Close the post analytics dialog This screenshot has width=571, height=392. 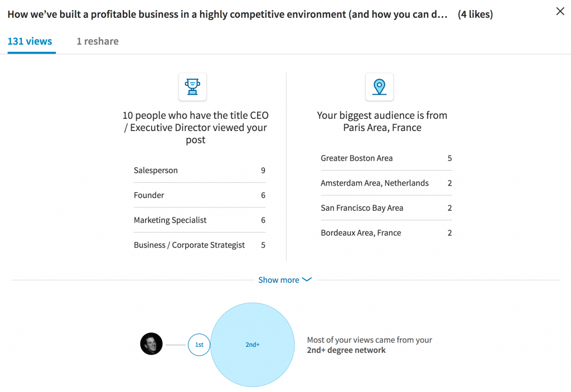tap(560, 11)
